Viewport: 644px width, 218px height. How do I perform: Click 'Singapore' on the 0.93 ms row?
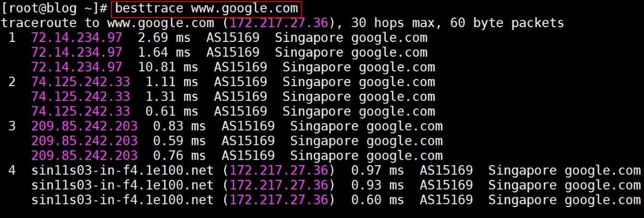coord(522,185)
